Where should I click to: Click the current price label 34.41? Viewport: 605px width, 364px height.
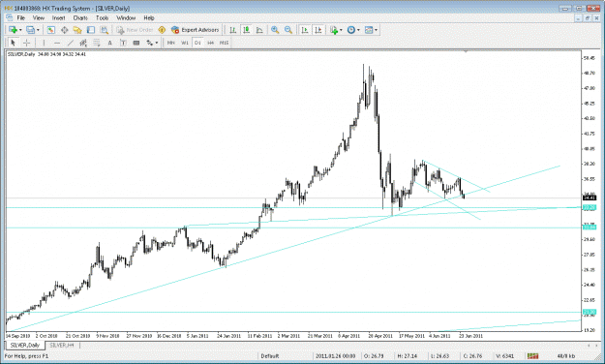point(590,198)
